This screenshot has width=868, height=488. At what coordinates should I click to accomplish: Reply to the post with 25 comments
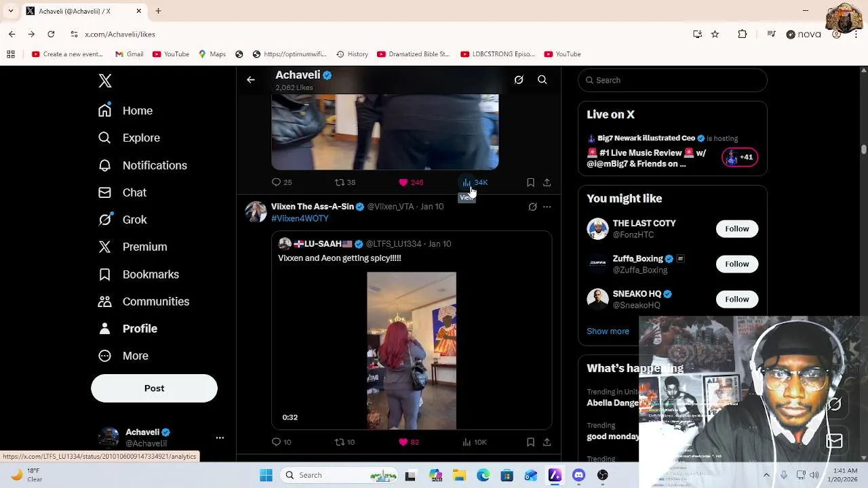281,182
